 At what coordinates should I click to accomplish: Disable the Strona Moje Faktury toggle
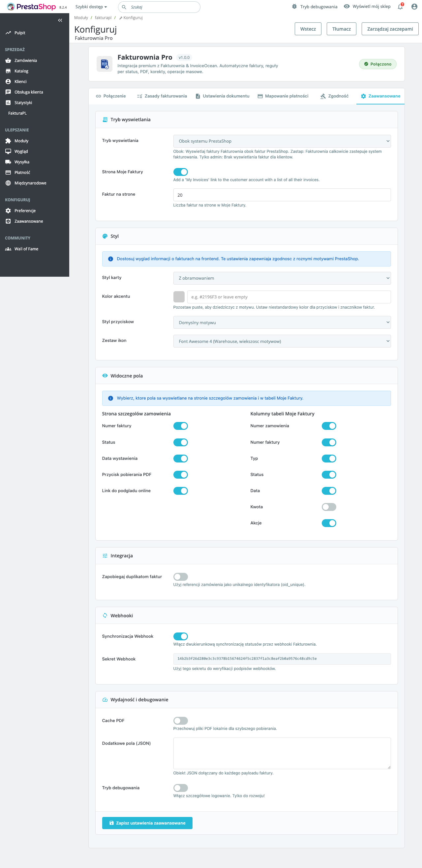click(x=180, y=172)
